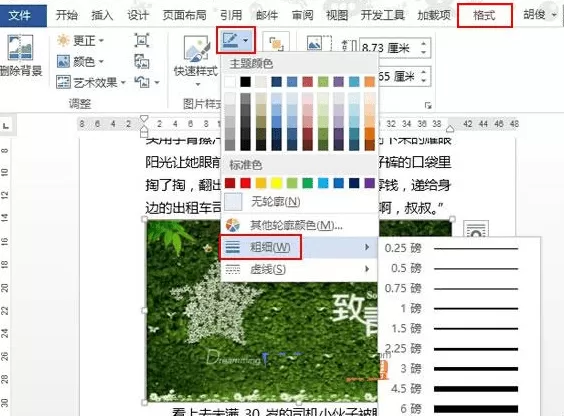Open the 艺术效果 artistic effects dropdown
This screenshot has width=564, height=416.
[91, 82]
